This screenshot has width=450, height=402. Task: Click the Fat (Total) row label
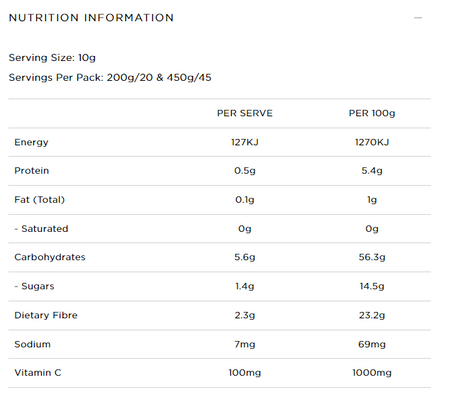pyautogui.click(x=39, y=200)
